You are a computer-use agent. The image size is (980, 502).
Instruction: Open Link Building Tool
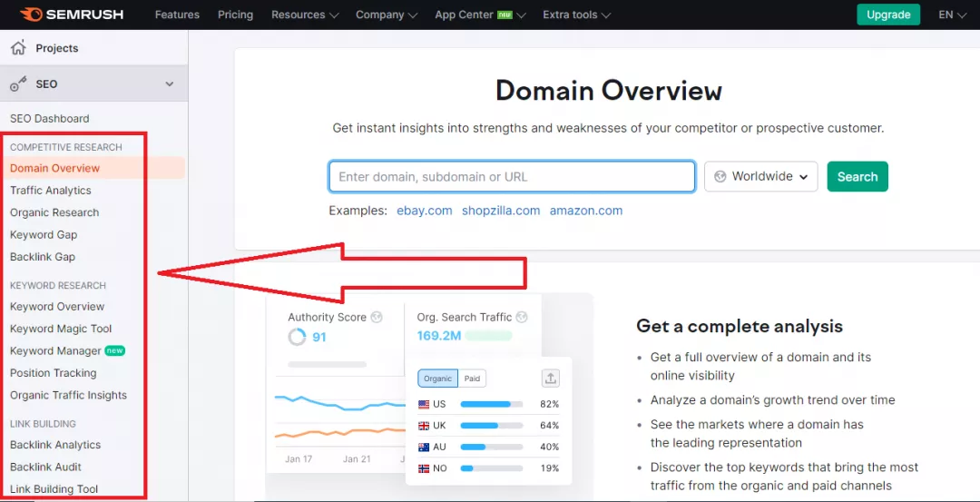(x=54, y=489)
